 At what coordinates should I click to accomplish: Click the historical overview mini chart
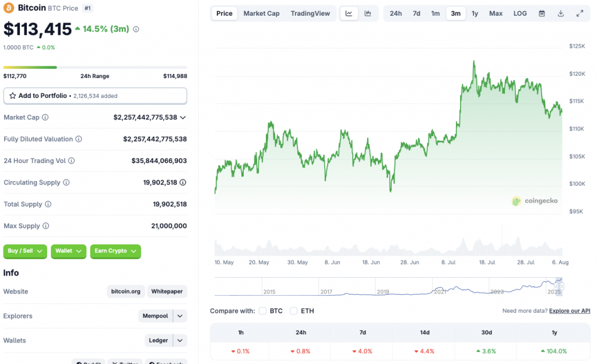tap(388, 287)
